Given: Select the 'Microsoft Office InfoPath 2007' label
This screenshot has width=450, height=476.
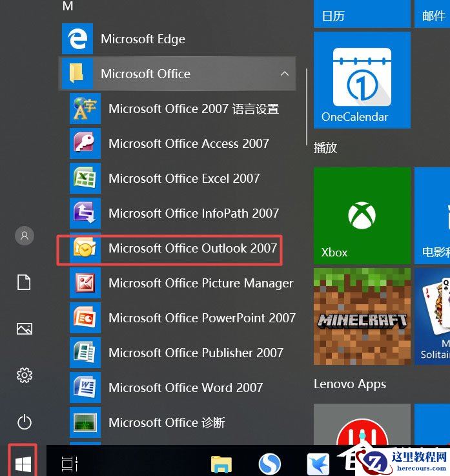Looking at the screenshot, I should pyautogui.click(x=194, y=213).
